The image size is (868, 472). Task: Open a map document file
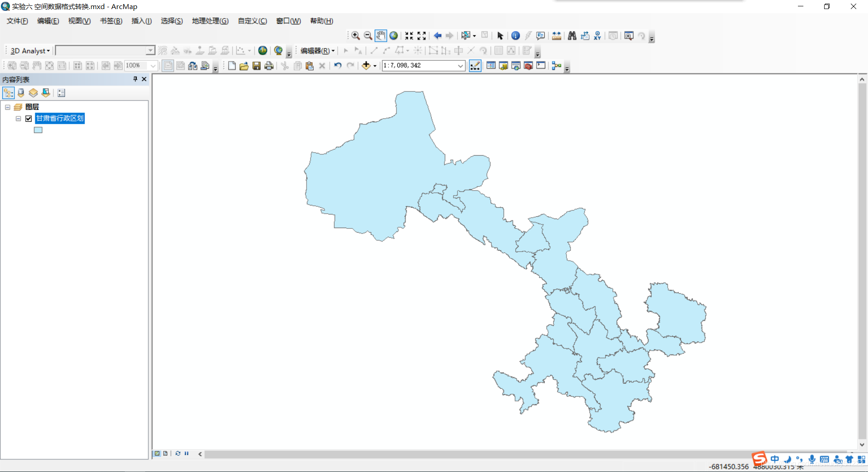tap(244, 66)
